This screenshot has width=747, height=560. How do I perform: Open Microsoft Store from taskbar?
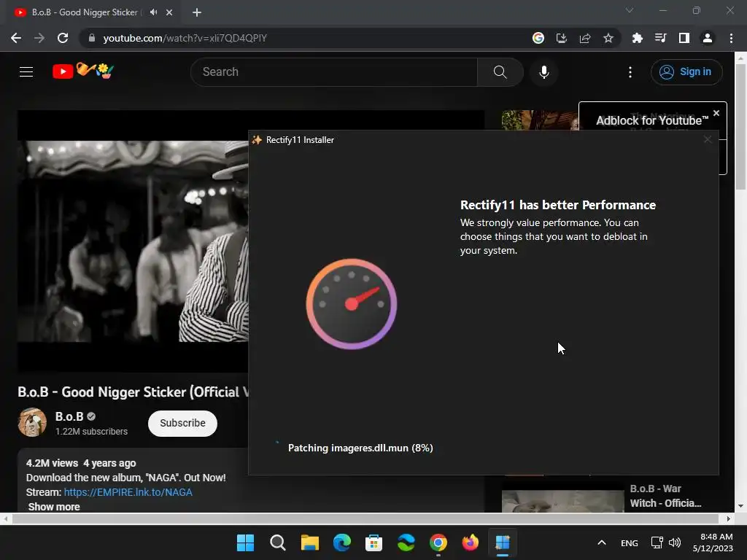pyautogui.click(x=374, y=542)
